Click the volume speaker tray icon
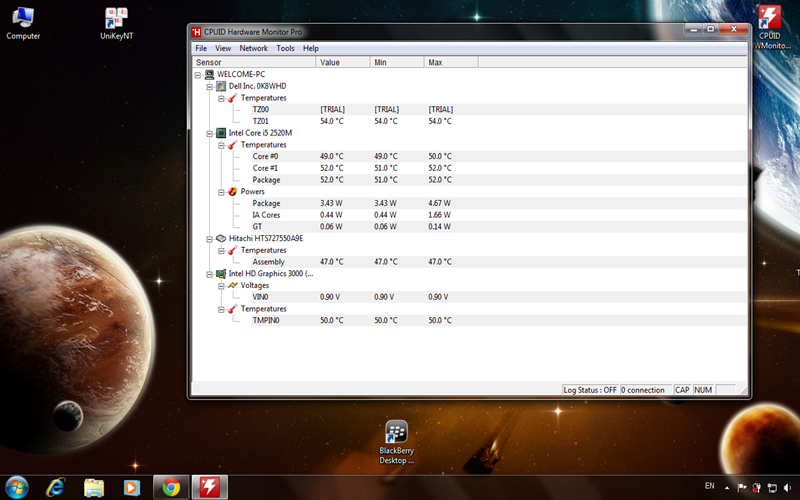This screenshot has width=800, height=500. (787, 488)
